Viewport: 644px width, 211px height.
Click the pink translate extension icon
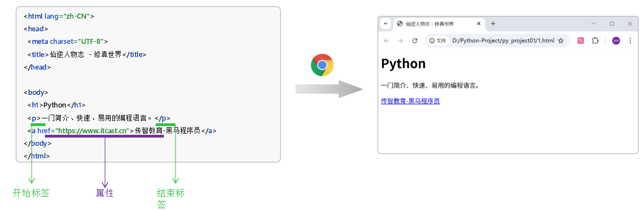tap(581, 41)
